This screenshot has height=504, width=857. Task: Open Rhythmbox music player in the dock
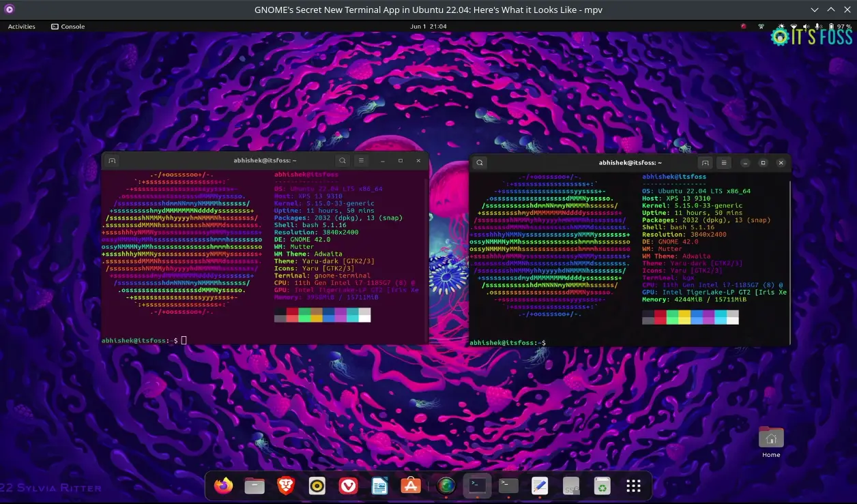pyautogui.click(x=317, y=486)
